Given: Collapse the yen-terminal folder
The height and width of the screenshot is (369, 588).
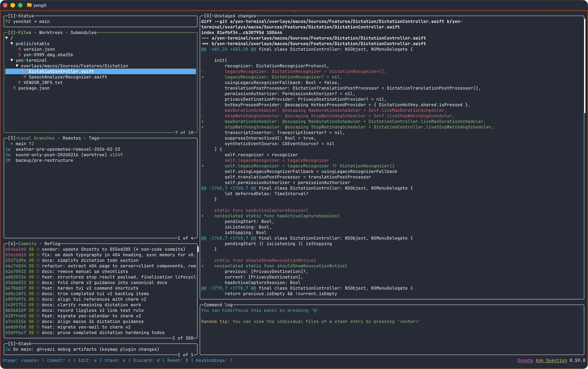Looking at the screenshot, I should [x=12, y=60].
